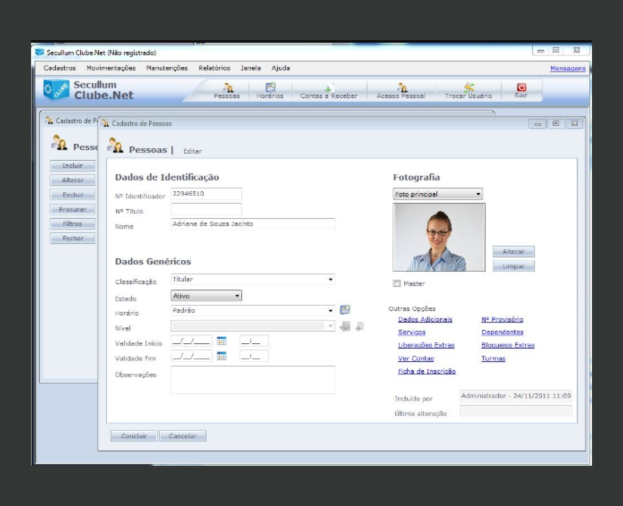Image resolution: width=623 pixels, height=506 pixels.
Task: Click Filtros in background Cadastro window
Action: (x=73, y=224)
